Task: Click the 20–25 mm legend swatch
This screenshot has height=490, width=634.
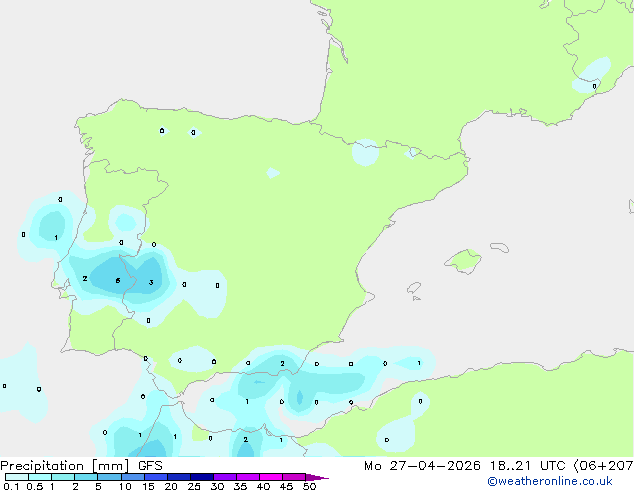Action: 179,477
